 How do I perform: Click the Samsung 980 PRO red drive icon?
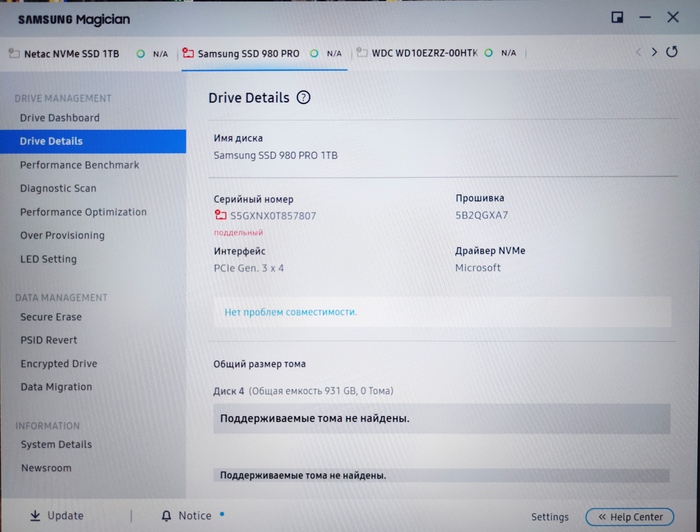188,53
